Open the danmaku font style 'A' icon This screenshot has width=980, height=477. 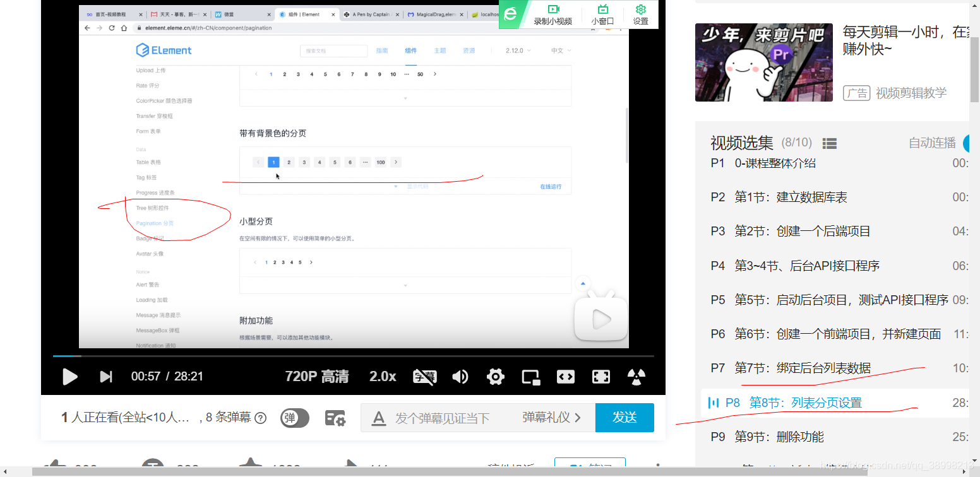tap(378, 418)
